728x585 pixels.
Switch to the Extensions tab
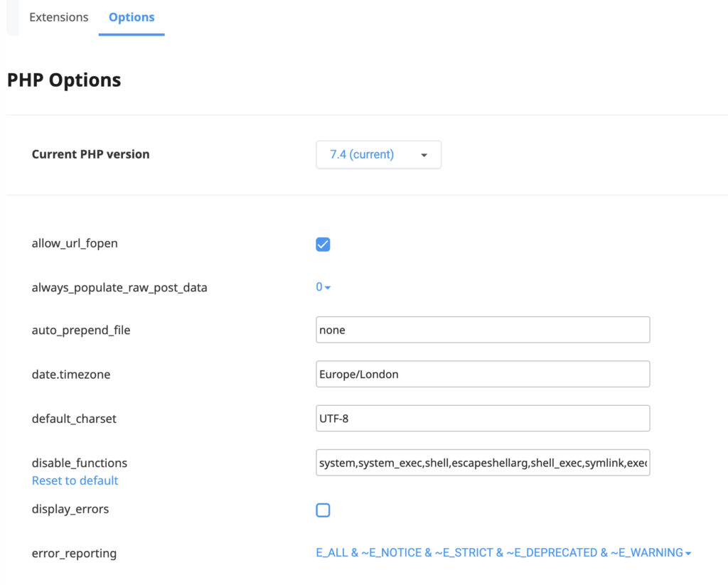[59, 17]
